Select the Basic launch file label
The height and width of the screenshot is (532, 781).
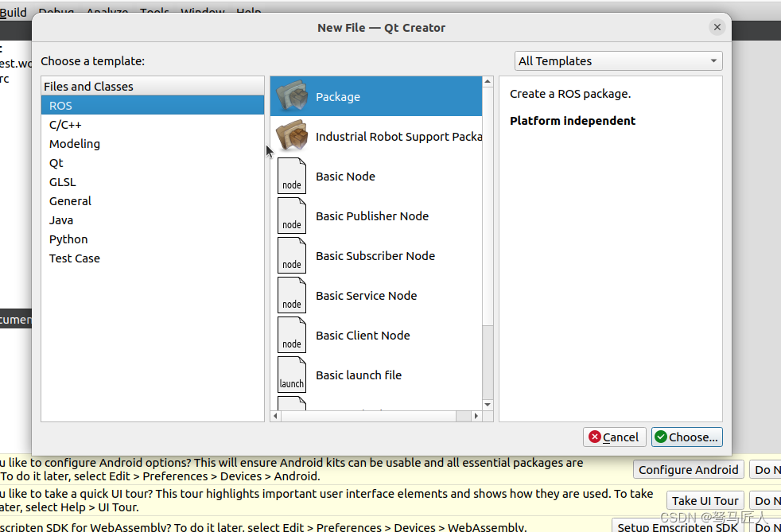359,375
